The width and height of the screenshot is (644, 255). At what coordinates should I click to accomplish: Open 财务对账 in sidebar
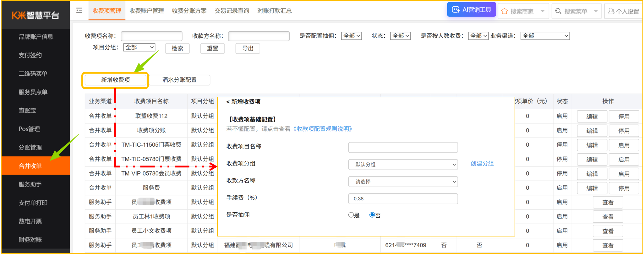pyautogui.click(x=36, y=240)
